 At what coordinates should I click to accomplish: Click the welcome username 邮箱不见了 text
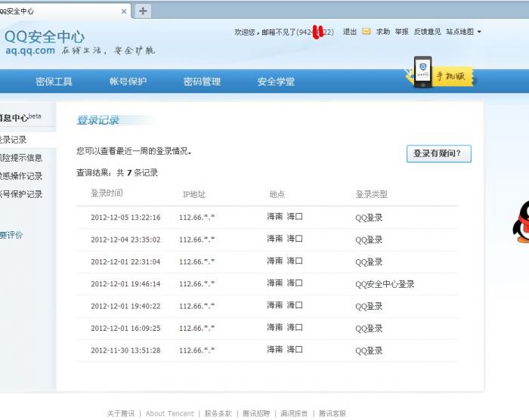click(279, 32)
